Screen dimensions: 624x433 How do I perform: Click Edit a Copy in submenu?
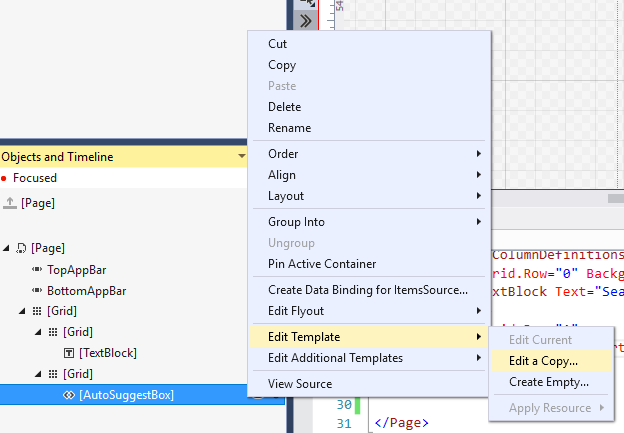551,361
